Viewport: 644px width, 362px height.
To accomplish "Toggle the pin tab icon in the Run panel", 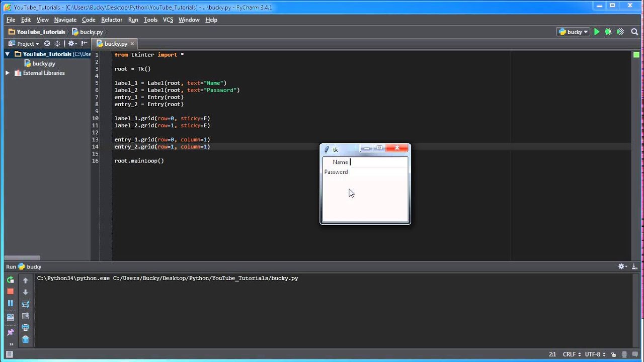I will [10, 332].
